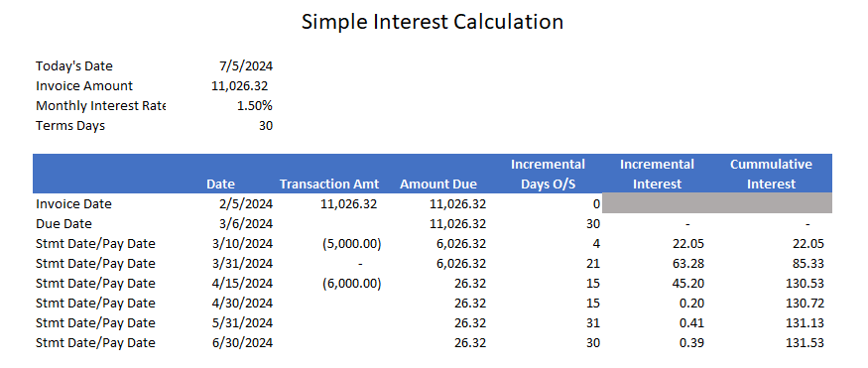Select the gray shaded cell in Invoice Date row
This screenshot has height=368, width=868.
click(x=717, y=203)
